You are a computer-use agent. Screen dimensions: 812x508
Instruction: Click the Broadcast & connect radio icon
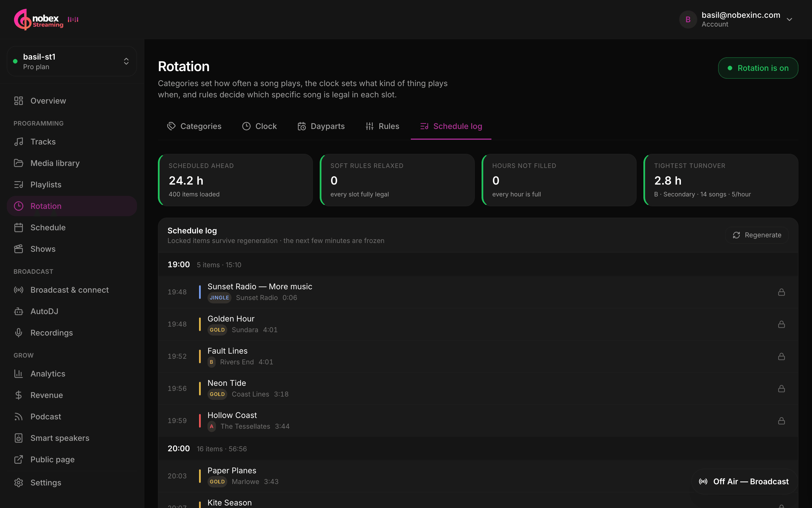click(x=18, y=290)
